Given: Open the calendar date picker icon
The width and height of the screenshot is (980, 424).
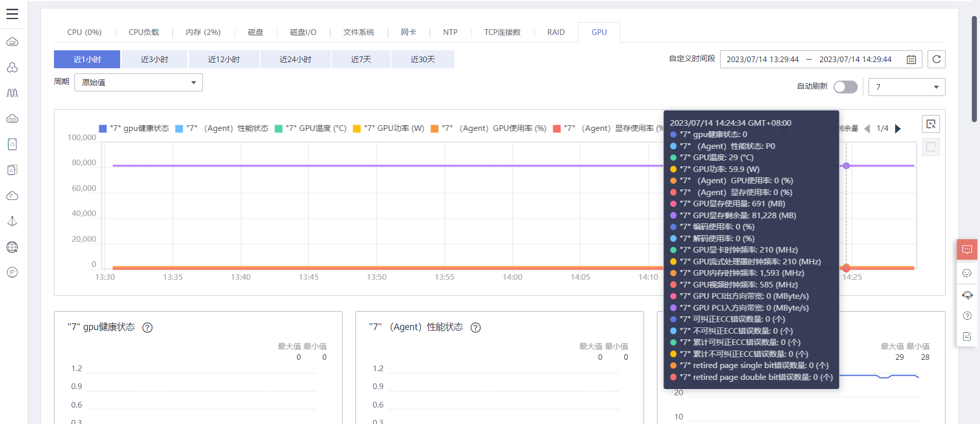Looking at the screenshot, I should pyautogui.click(x=911, y=60).
